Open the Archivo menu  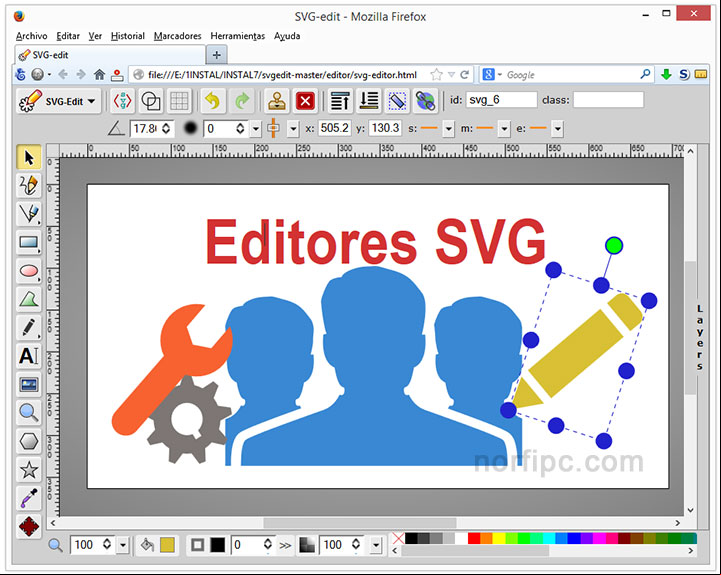coord(31,36)
